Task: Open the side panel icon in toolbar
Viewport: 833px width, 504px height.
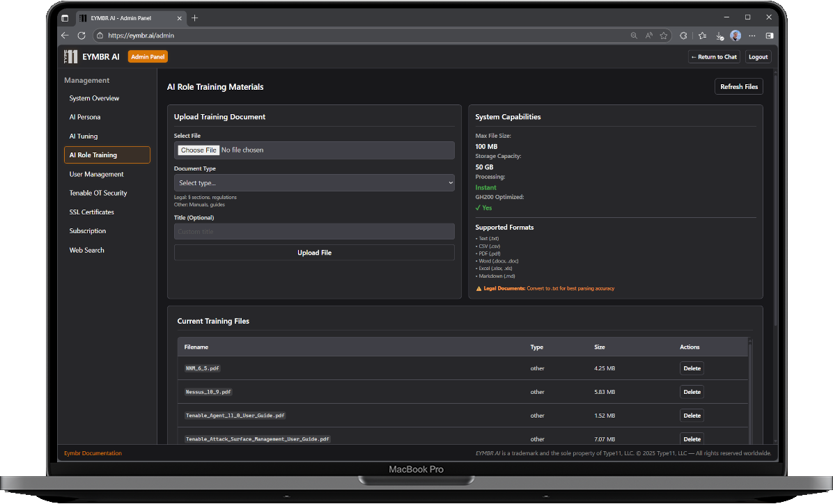Action: [x=770, y=36]
